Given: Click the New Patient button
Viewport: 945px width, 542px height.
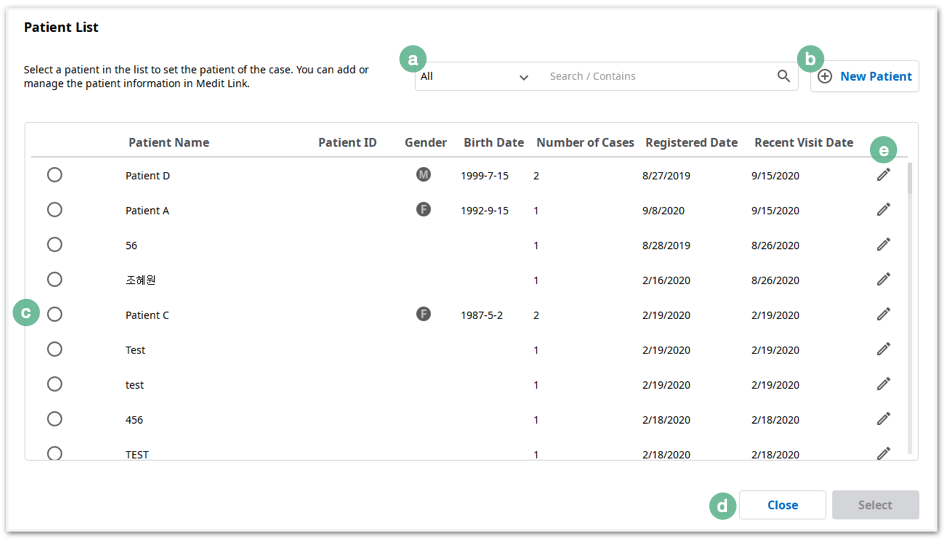Looking at the screenshot, I should pos(865,77).
